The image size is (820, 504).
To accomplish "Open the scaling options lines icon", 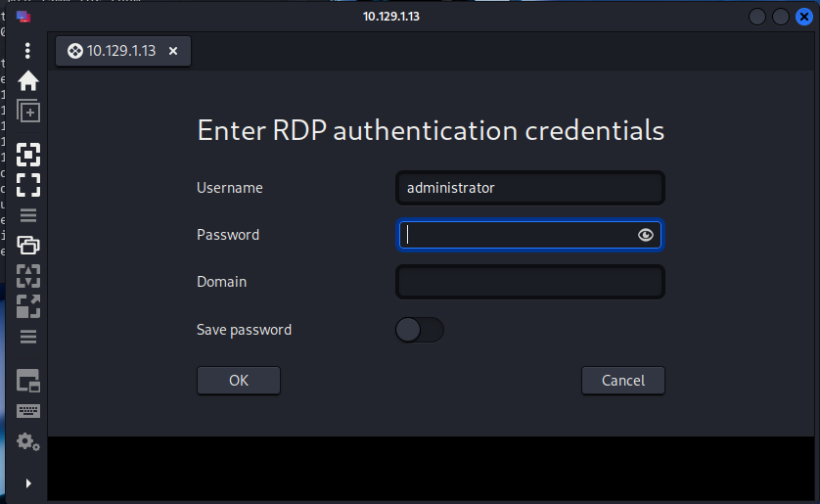I will [28, 337].
